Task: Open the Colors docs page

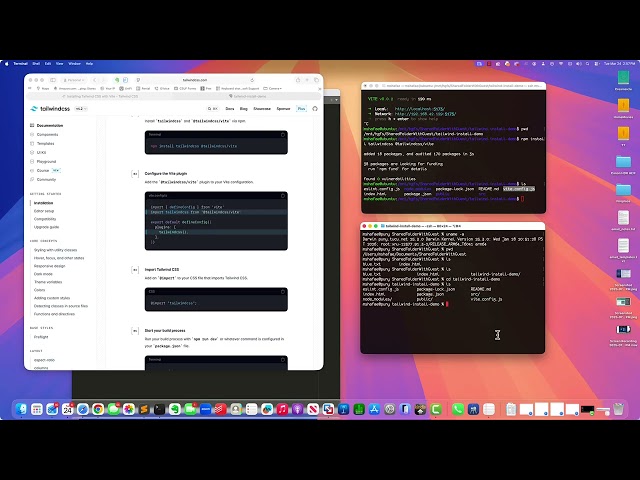Action: (x=40, y=290)
